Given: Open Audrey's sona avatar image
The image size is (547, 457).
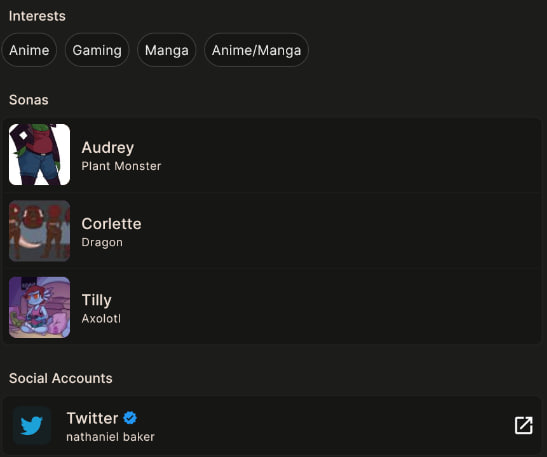Looking at the screenshot, I should click(x=39, y=155).
